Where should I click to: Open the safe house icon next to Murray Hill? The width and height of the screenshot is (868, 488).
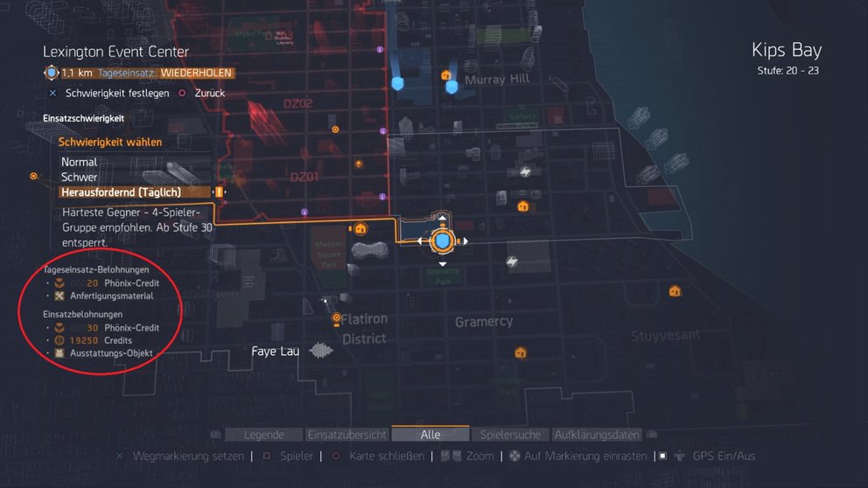coord(445,74)
